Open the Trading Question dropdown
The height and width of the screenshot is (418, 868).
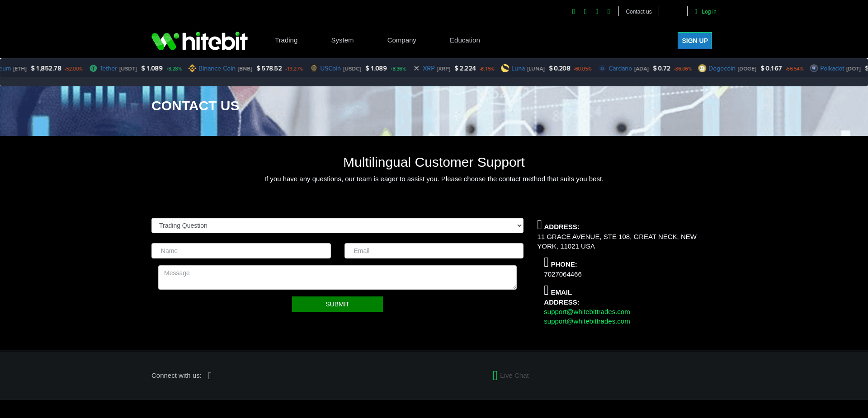tap(337, 225)
